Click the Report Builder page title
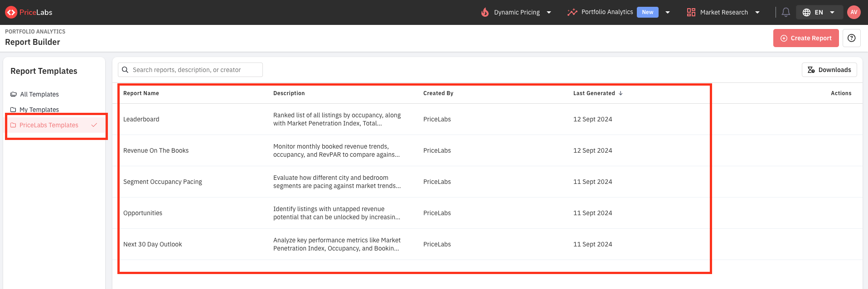Screen dimensions: 868x289 (x=32, y=42)
